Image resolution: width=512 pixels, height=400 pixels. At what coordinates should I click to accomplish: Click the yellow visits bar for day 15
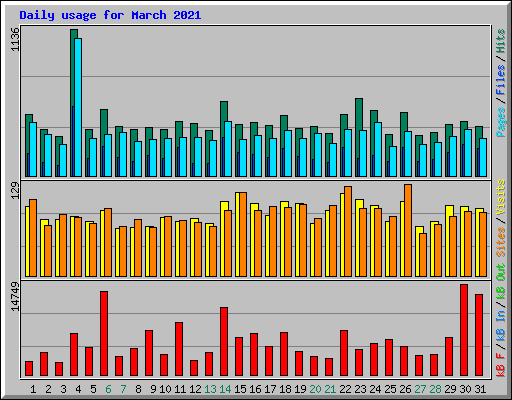[237, 234]
